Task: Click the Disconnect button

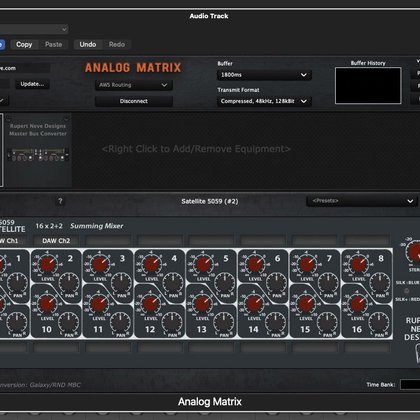Action: pos(134,101)
